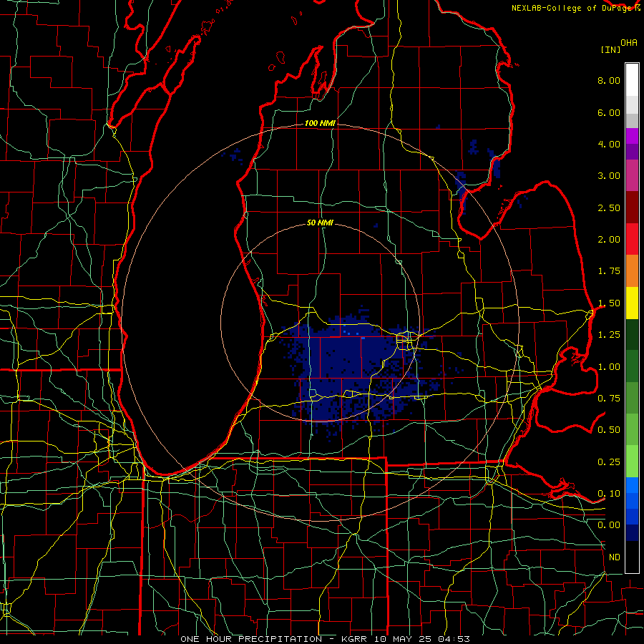Select the 1.50 legend value
The height and width of the screenshot is (644, 644).
(609, 303)
